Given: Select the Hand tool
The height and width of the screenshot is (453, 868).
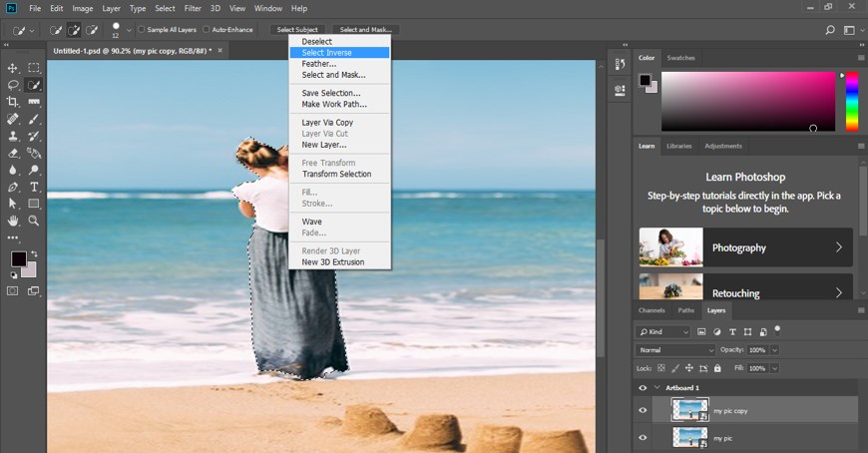Looking at the screenshot, I should (x=13, y=221).
